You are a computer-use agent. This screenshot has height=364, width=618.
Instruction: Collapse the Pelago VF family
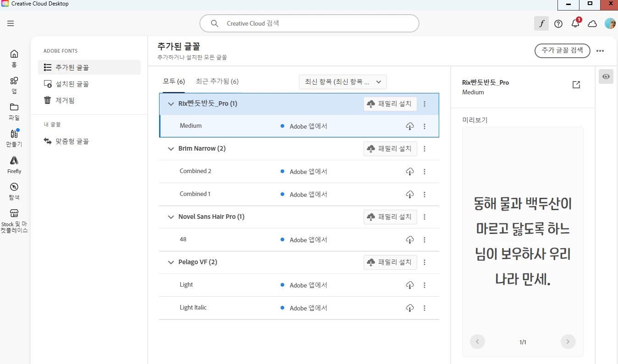click(x=171, y=262)
